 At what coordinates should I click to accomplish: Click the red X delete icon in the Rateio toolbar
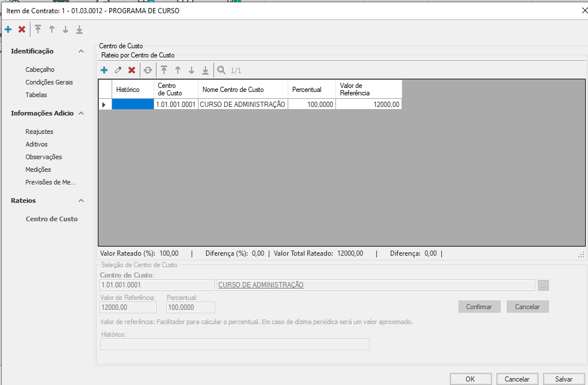click(x=132, y=70)
